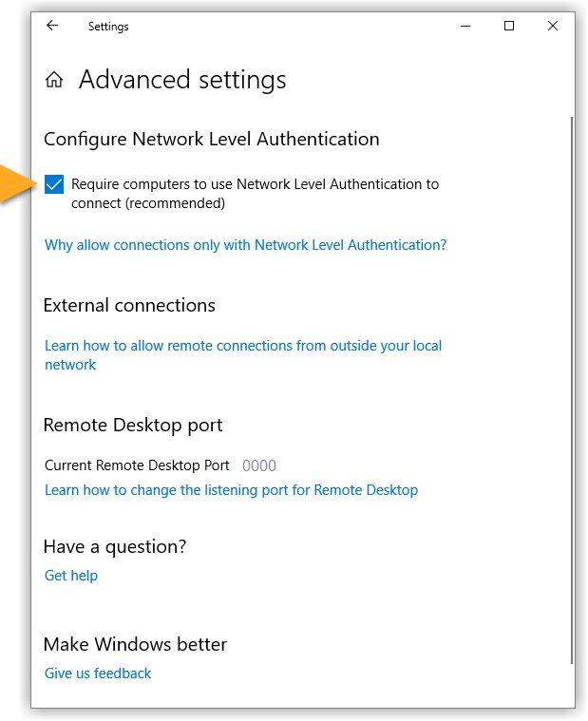
Task: Click the 'External connections' section heading
Action: click(x=129, y=305)
